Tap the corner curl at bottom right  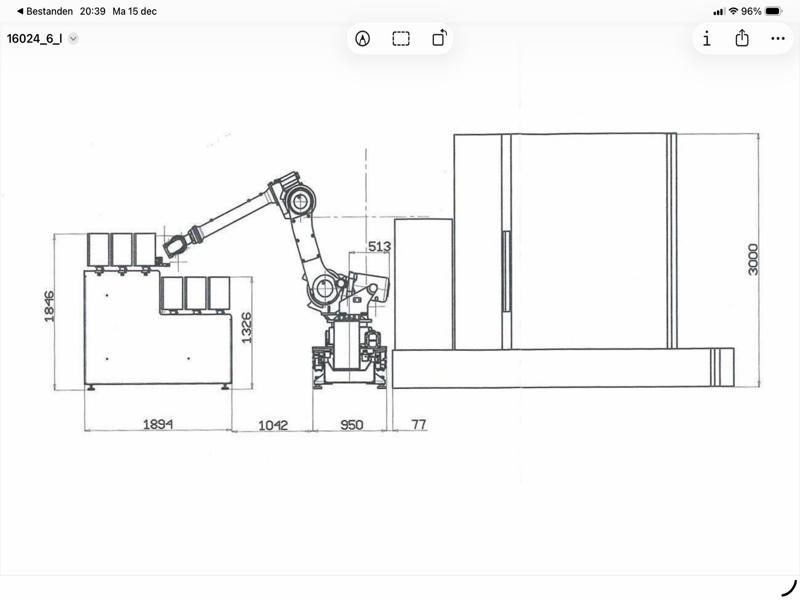[788, 587]
